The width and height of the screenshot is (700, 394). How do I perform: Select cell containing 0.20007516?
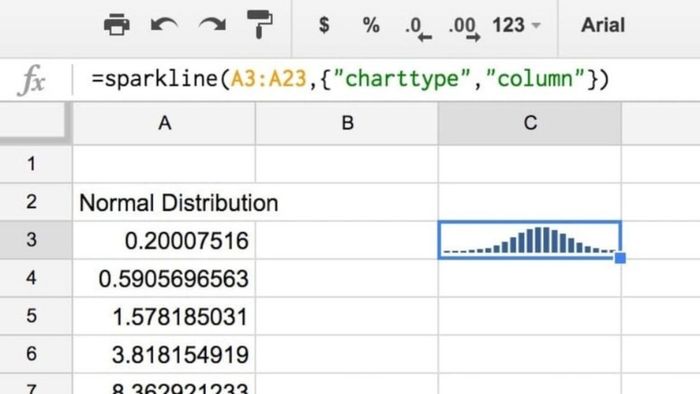(164, 240)
